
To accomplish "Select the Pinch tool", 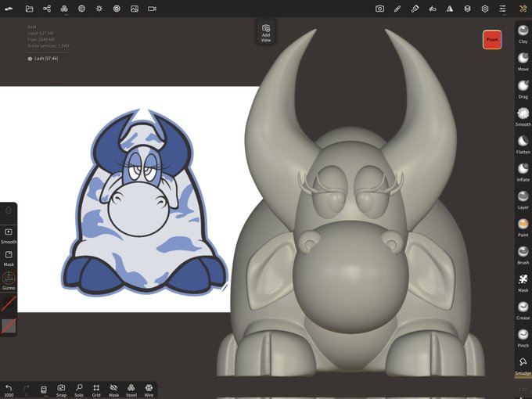I will [523, 338].
